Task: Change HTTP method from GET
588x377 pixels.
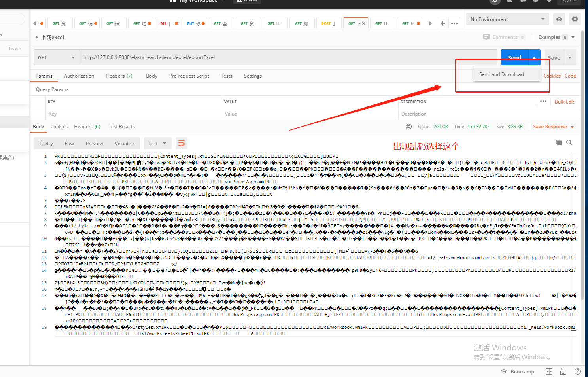Action: [57, 57]
